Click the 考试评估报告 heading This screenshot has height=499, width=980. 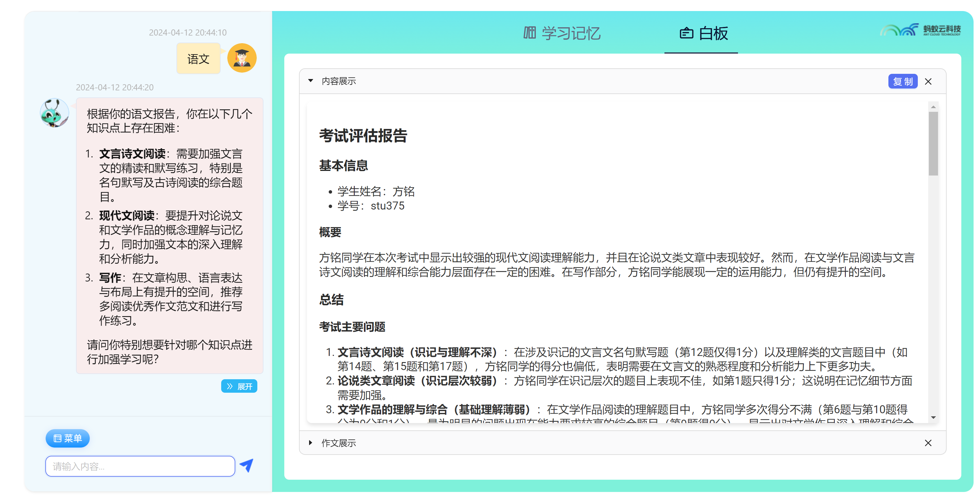coord(363,135)
